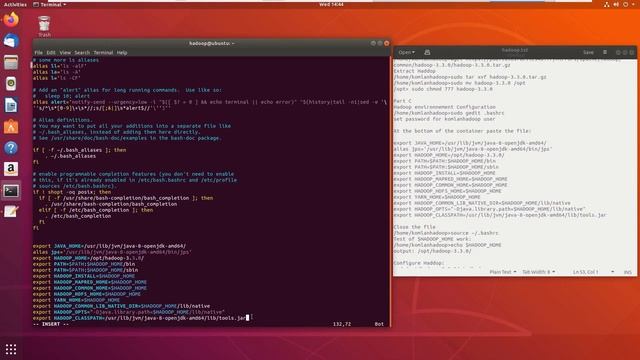The image size is (640, 360).
Task: Click the volume icon in top bar
Action: click(616, 4)
